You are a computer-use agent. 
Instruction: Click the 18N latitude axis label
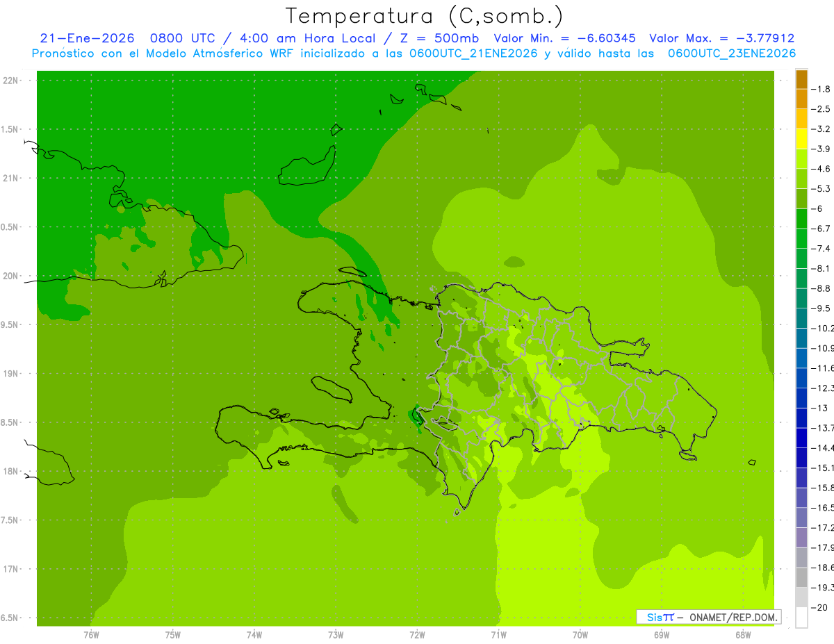pyautogui.click(x=11, y=471)
